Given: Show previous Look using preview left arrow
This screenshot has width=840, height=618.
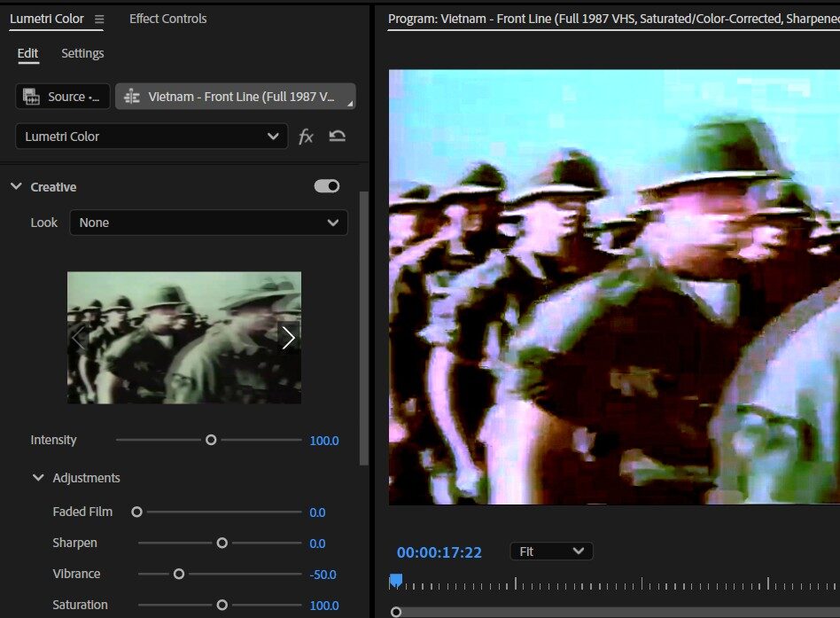Looking at the screenshot, I should [79, 338].
